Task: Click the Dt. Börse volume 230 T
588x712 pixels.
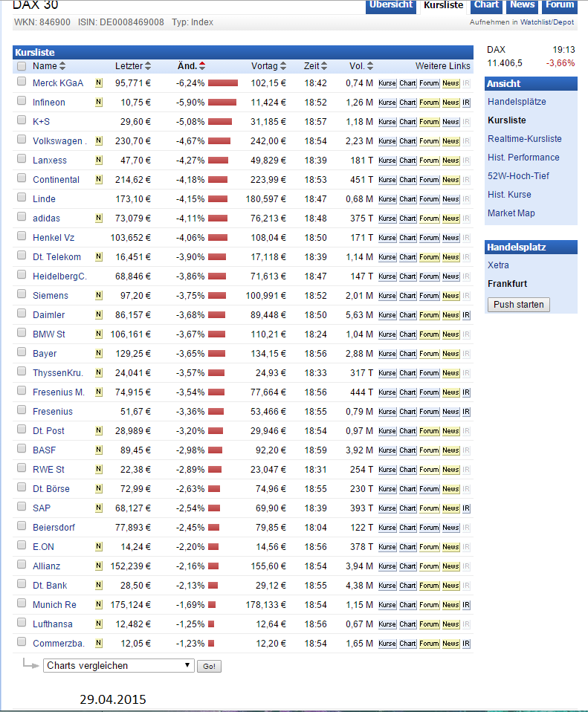Action: tap(361, 488)
